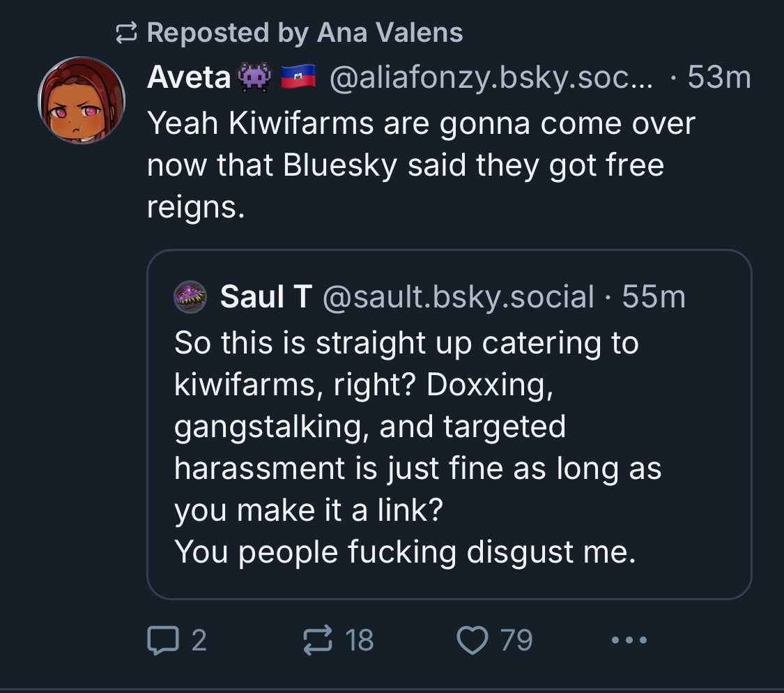Open the @aliafonzy.bsky.soc... handle

[491, 78]
